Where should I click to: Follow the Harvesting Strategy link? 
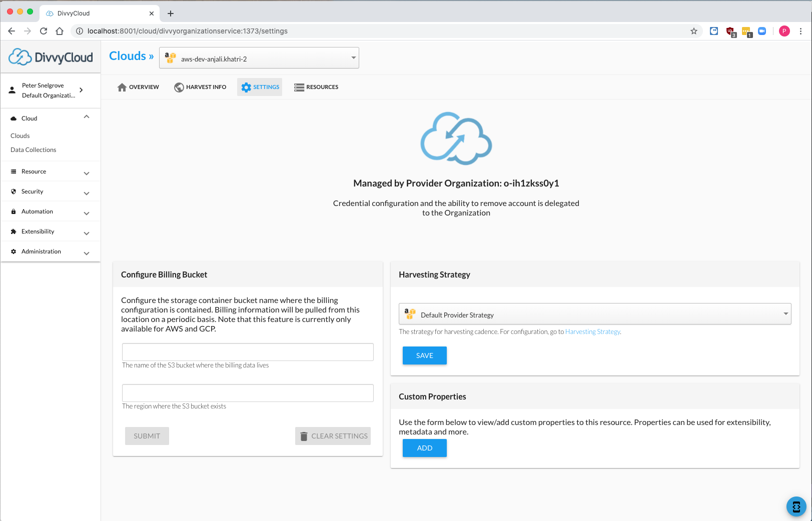[x=592, y=331]
